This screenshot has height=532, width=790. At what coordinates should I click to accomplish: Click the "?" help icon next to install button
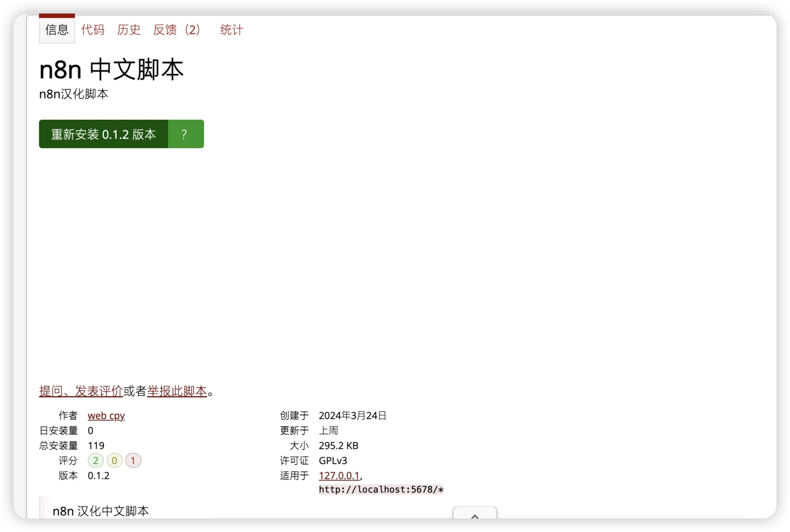tap(185, 133)
